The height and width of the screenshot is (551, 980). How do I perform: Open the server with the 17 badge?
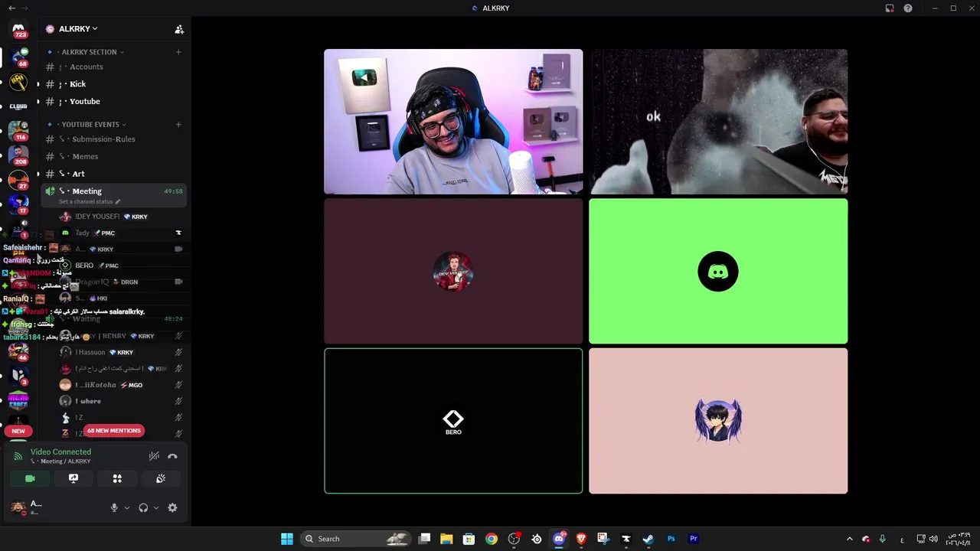[18, 204]
